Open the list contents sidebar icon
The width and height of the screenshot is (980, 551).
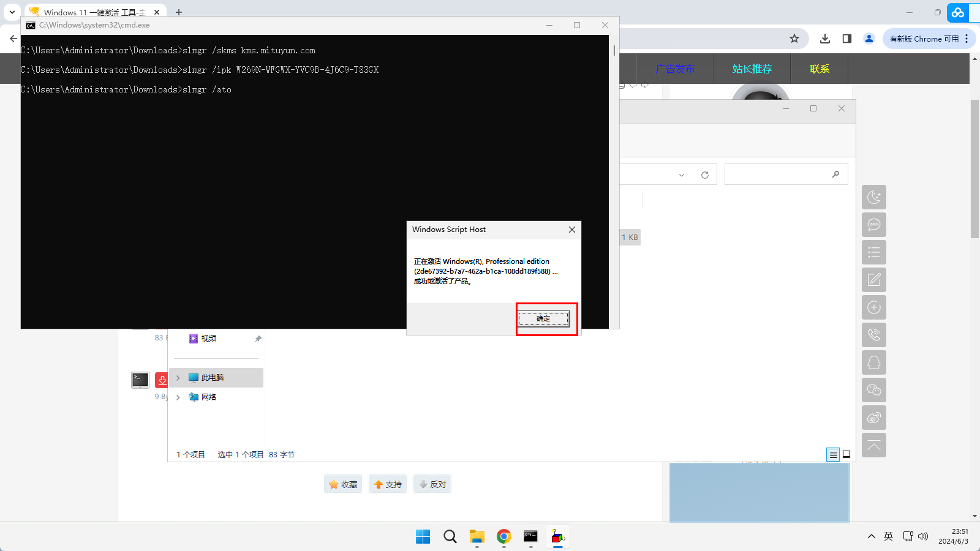coord(874,252)
